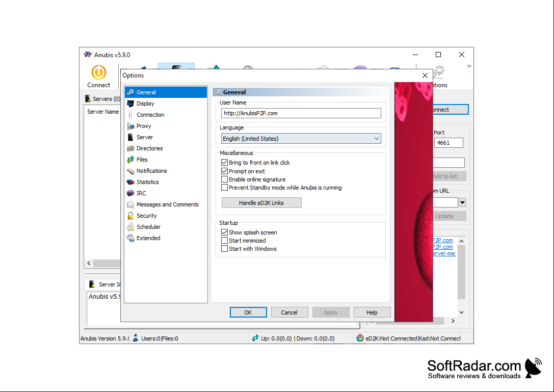Go to Notifications settings
Viewport: 554px width, 392px height.
[166, 171]
